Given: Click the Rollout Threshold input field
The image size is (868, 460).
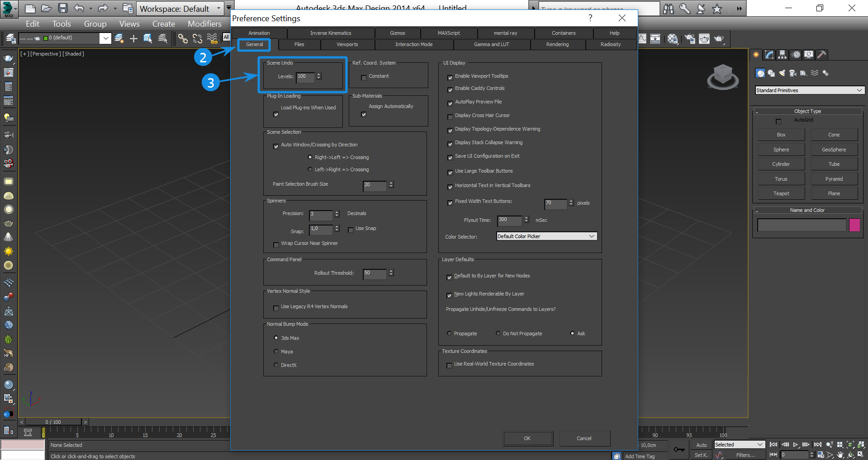Looking at the screenshot, I should tap(375, 273).
